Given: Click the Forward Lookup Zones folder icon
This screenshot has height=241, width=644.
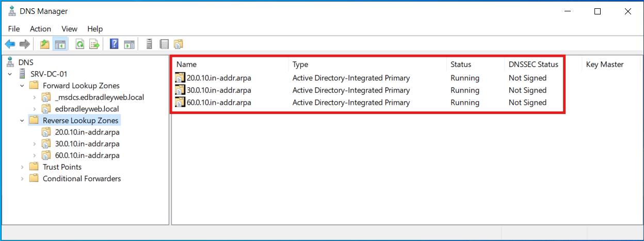Looking at the screenshot, I should (x=34, y=86).
